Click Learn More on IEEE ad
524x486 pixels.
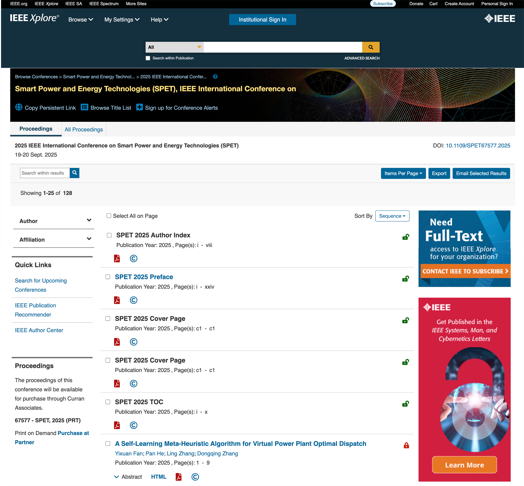click(x=464, y=465)
